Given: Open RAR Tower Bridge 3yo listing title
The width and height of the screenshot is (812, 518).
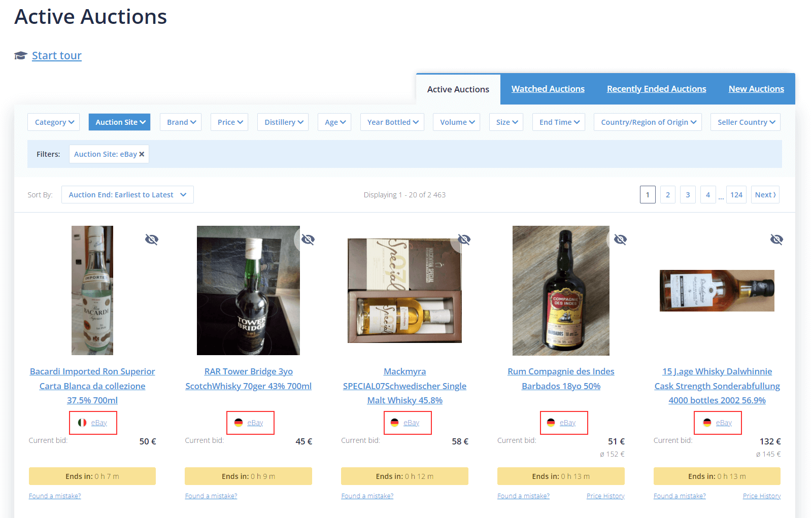Looking at the screenshot, I should [x=249, y=379].
